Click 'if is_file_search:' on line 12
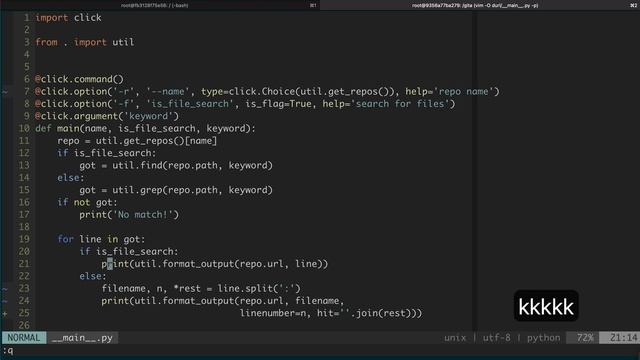Viewport: 640px width, 360px height. click(x=107, y=153)
